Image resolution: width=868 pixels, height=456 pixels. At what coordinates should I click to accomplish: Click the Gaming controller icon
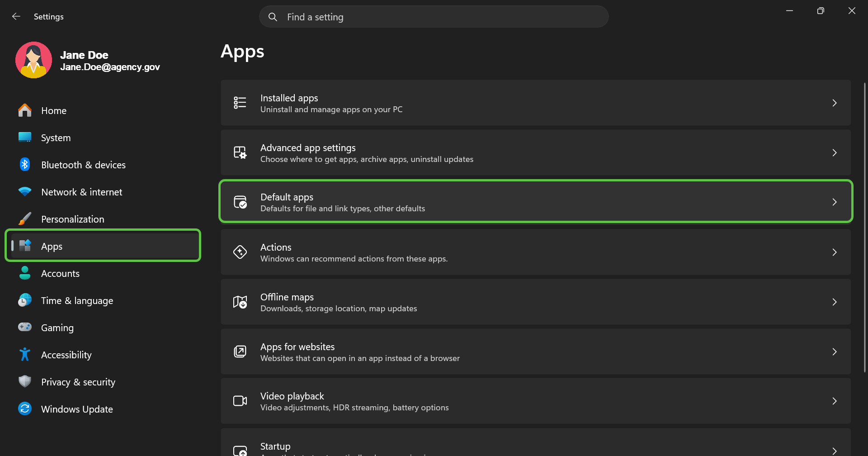(x=25, y=327)
